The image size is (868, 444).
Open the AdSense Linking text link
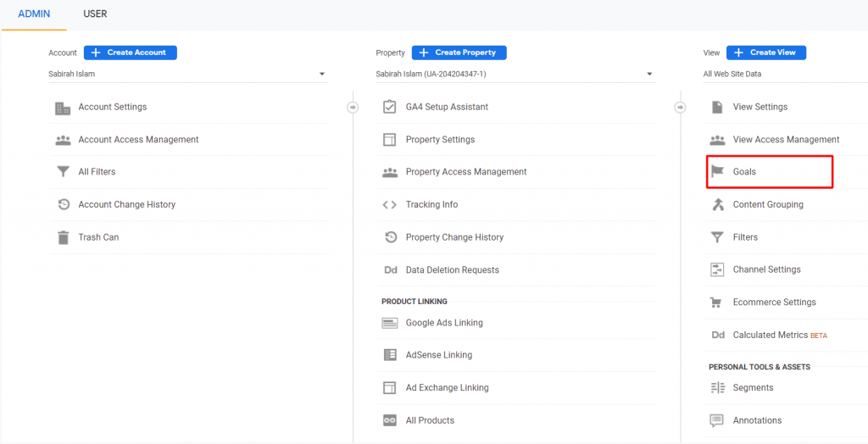pos(439,355)
